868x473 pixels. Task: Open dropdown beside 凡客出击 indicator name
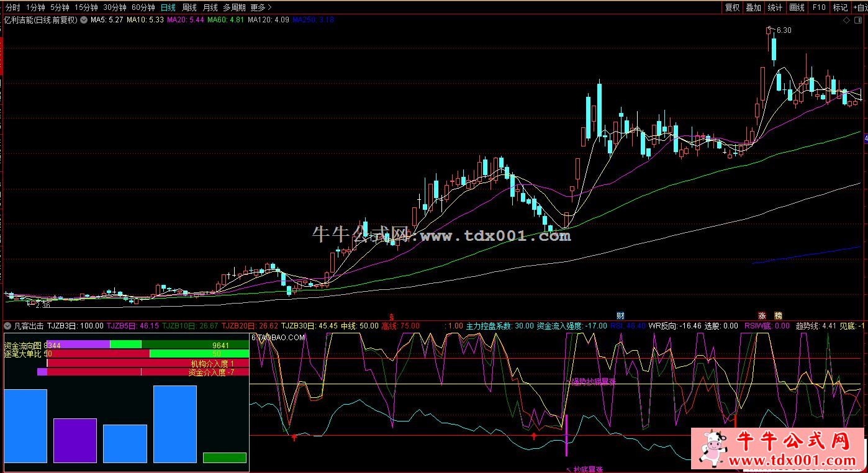(7, 325)
